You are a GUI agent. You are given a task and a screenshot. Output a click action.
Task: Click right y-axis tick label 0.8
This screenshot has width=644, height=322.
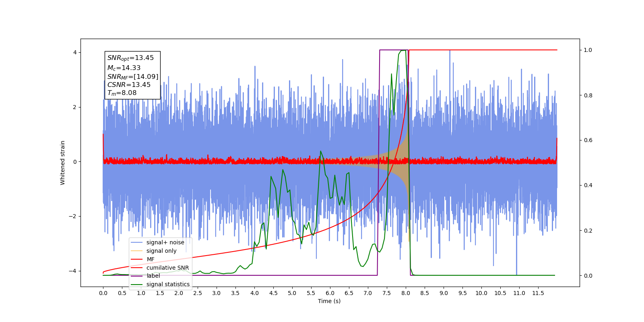588,95
